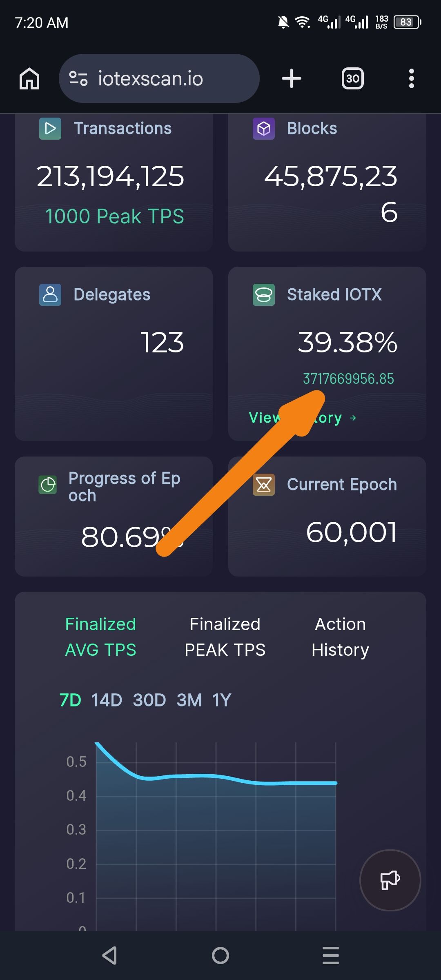The width and height of the screenshot is (441, 980).
Task: Tap the Transactions play icon
Action: [x=50, y=129]
